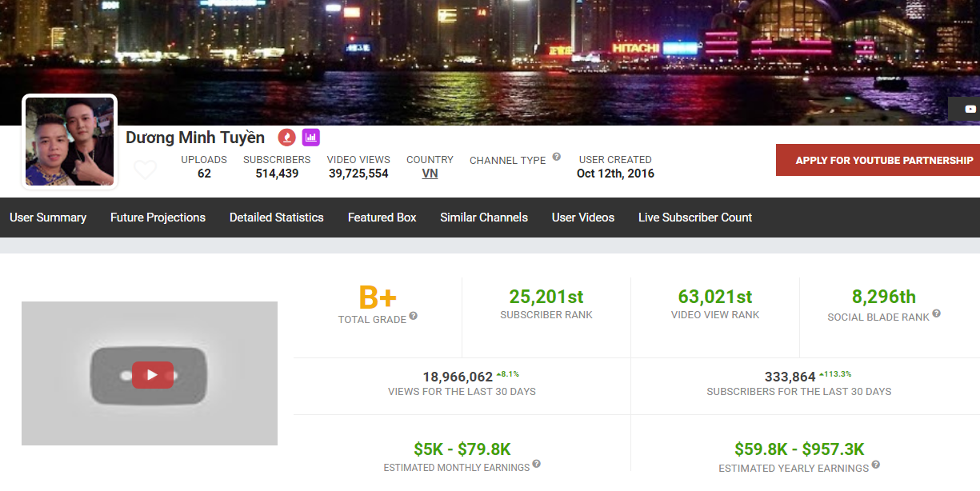The image size is (980, 491).
Task: Click help icon by Estimated Monthly Earnings
Action: (x=537, y=464)
